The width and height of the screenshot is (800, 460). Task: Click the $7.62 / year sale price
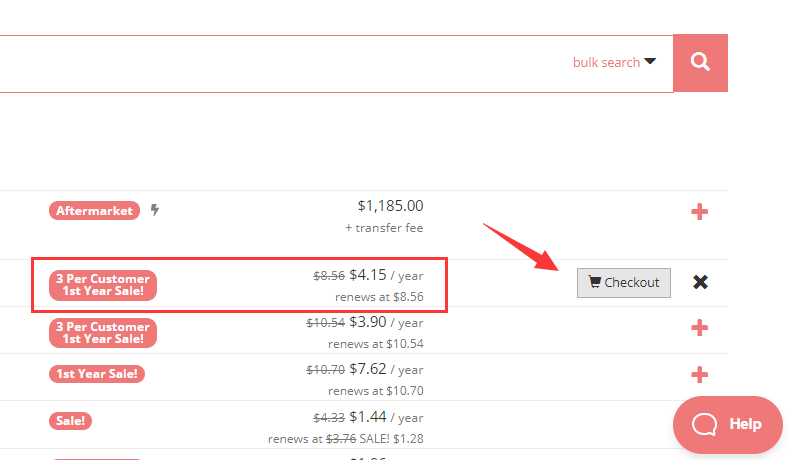point(367,369)
